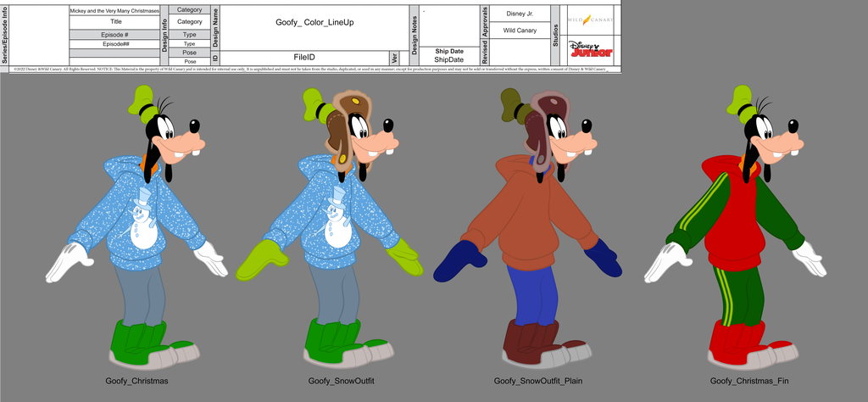The image size is (868, 402).
Task: Click the vertical 'Revised' label
Action: [x=484, y=52]
